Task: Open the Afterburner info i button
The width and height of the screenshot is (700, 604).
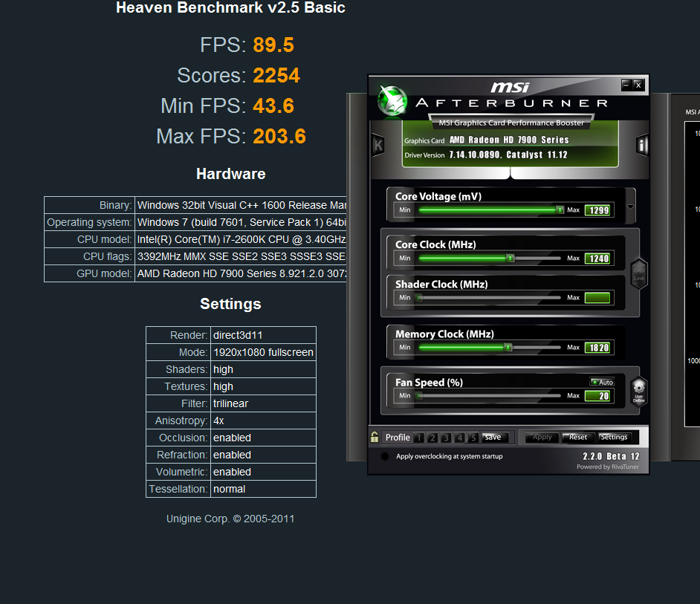Action: pos(641,145)
